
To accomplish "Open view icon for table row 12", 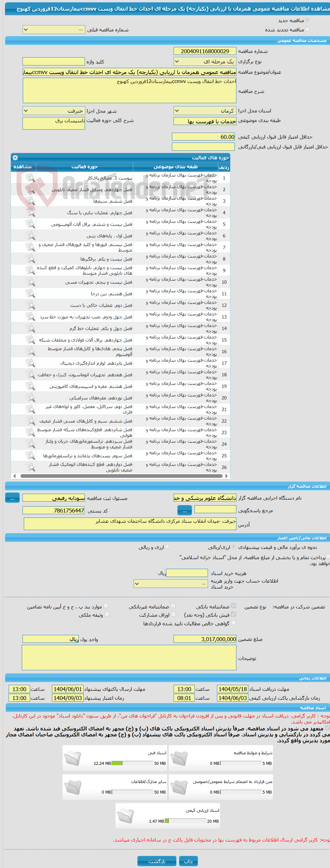I will click(x=30, y=305).
